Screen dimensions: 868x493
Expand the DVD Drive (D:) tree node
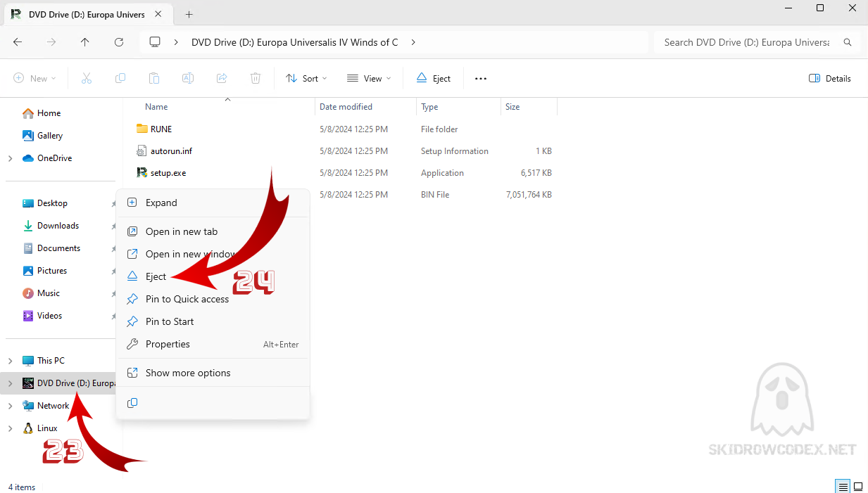click(10, 383)
